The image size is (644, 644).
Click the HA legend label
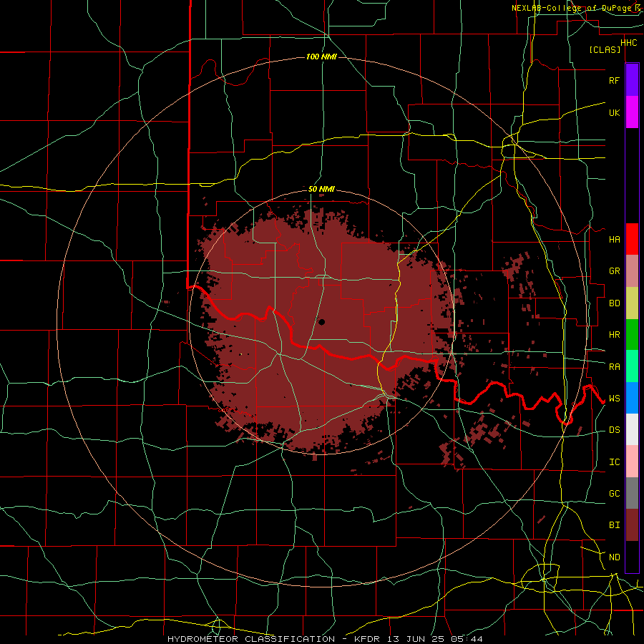(x=614, y=239)
